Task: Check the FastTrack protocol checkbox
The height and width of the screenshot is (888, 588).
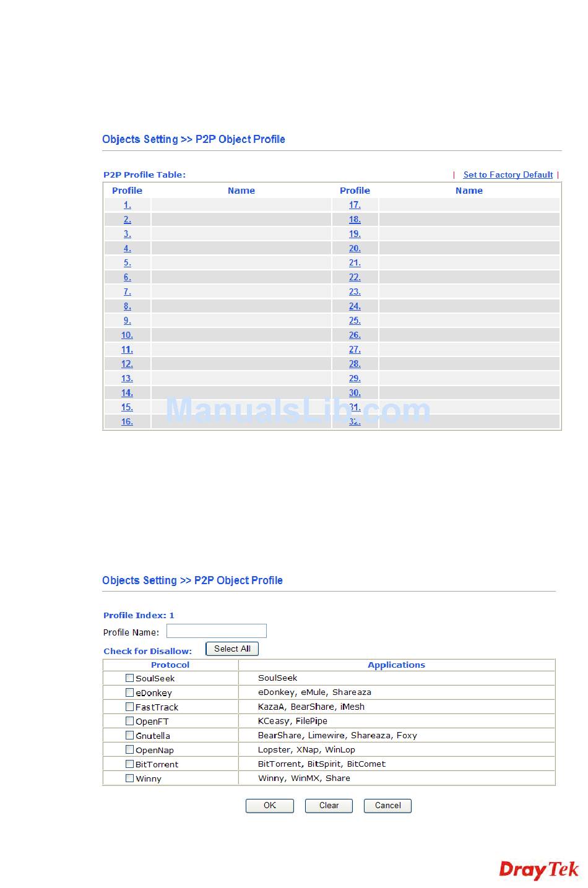Action: click(130, 707)
